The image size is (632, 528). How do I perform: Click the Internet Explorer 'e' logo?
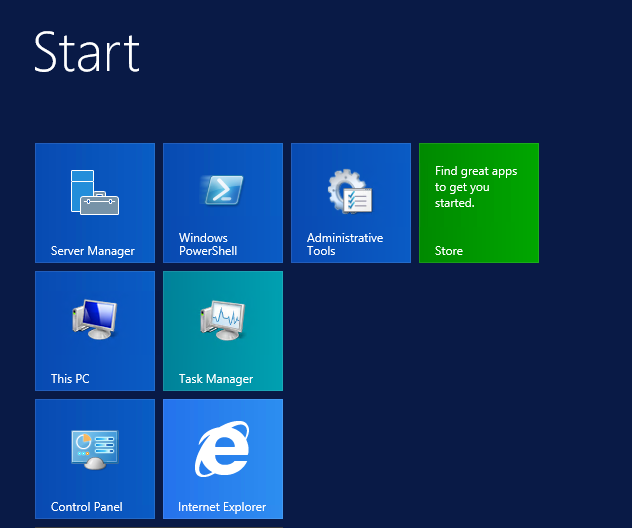click(222, 448)
